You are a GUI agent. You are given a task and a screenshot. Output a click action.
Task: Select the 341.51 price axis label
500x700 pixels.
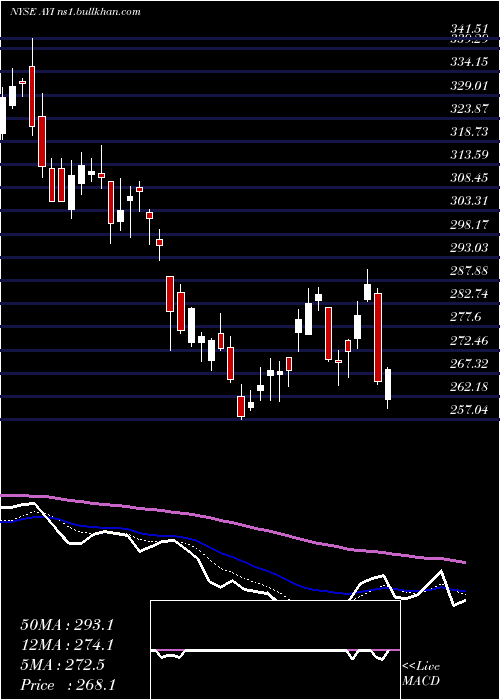click(469, 30)
